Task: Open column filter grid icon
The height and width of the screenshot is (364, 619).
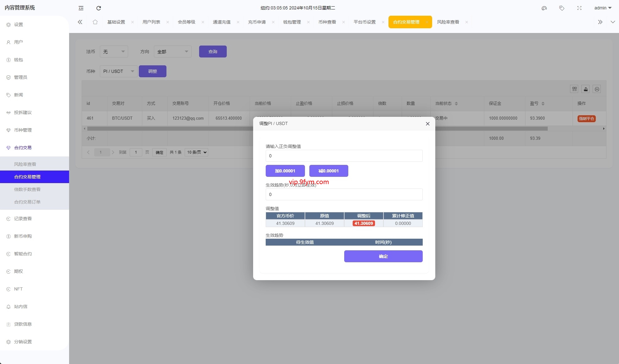Action: pos(574,89)
